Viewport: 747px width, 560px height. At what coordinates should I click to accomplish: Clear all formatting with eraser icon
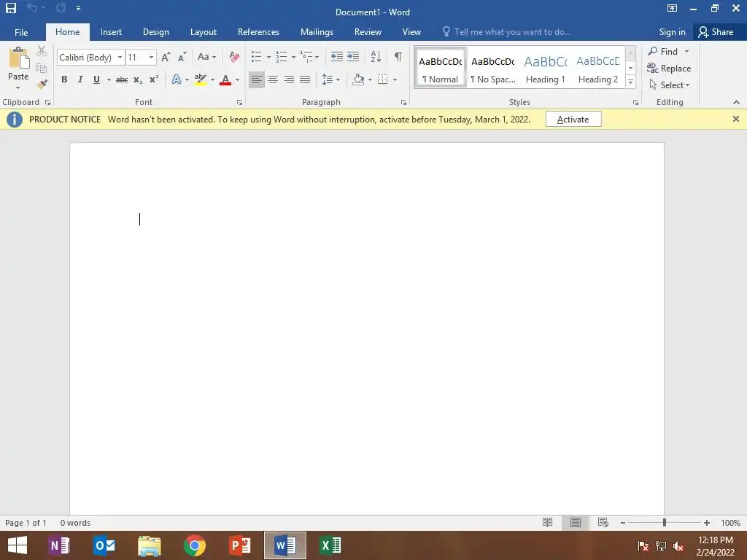tap(234, 57)
